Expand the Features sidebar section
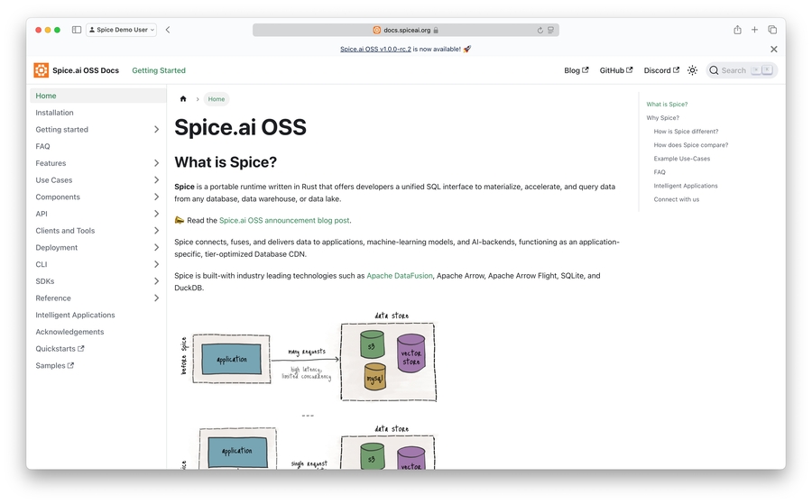 click(x=156, y=163)
